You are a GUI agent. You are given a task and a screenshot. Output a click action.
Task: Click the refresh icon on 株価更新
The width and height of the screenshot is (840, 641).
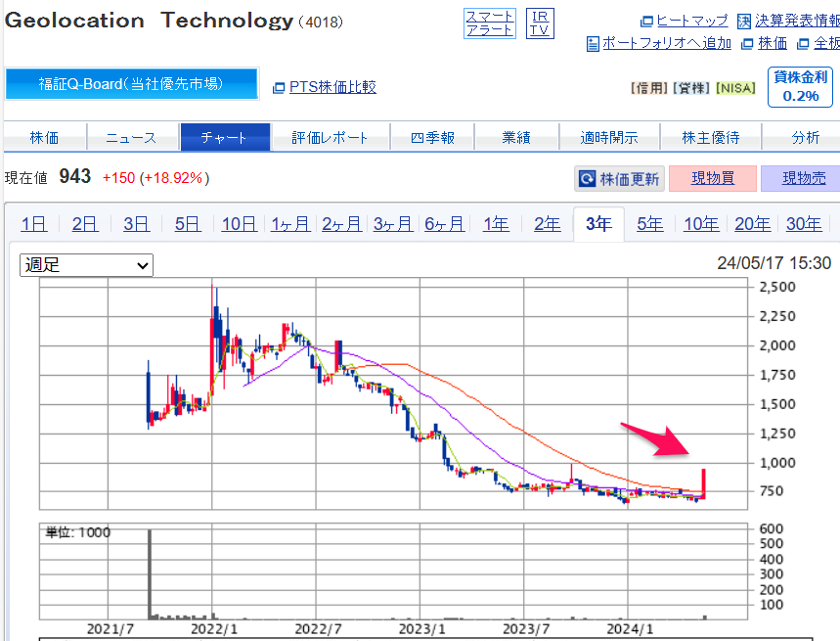coord(587,179)
